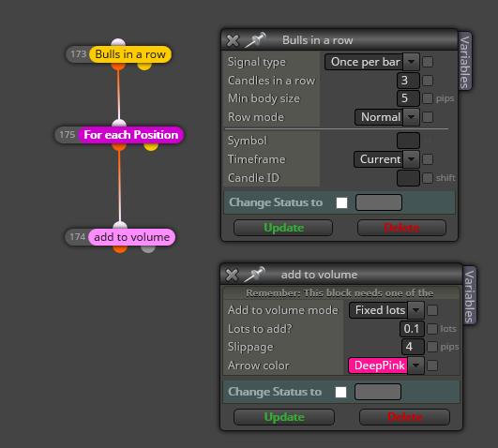Open Variables tab on add to volume panel

(x=469, y=296)
